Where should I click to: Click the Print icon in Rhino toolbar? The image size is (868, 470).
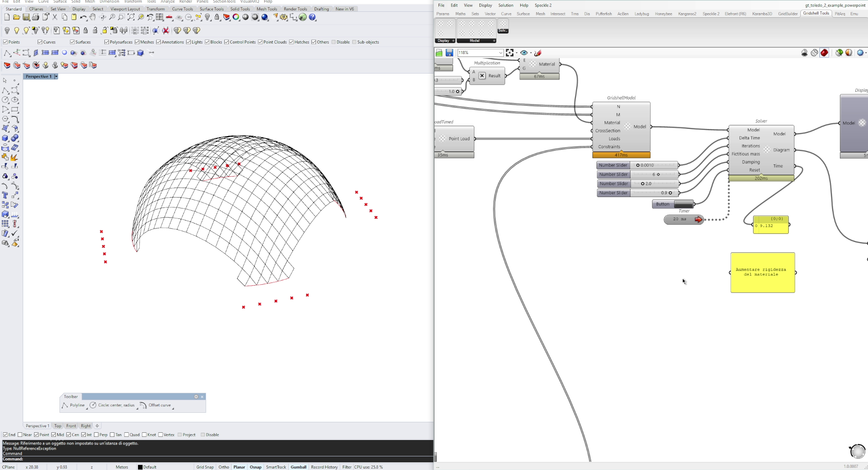[x=35, y=17]
